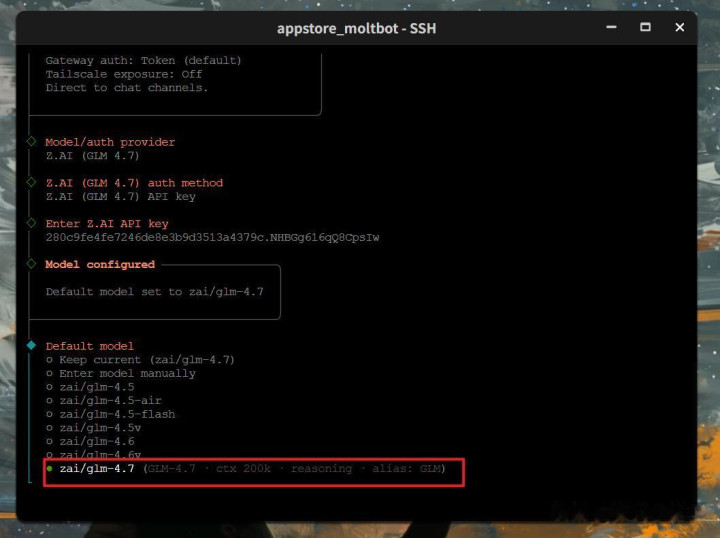720x538 pixels.
Task: Maximize the SSH terminal window
Action: coord(645,28)
